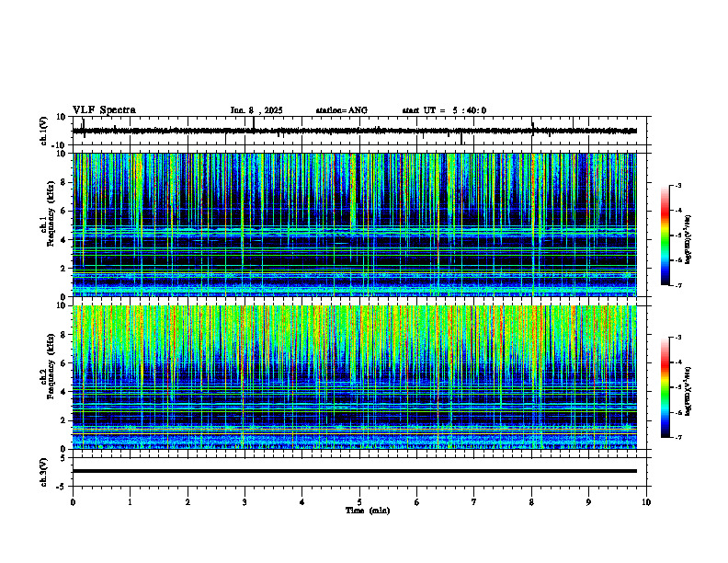Click the "4" tick on the time axis
728x563 pixels.
click(302, 502)
